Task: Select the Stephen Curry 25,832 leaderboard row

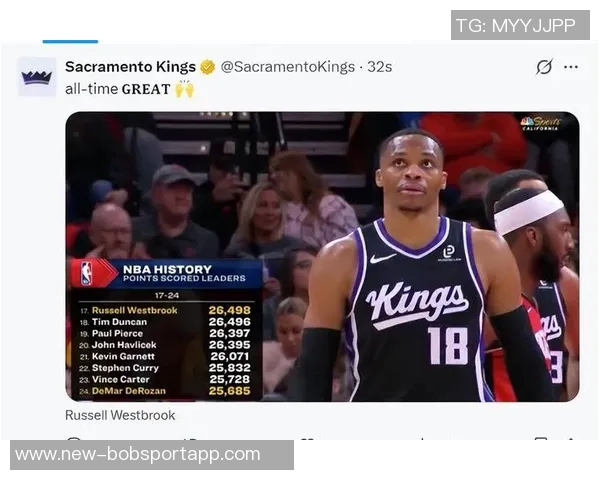Action: click(x=165, y=368)
